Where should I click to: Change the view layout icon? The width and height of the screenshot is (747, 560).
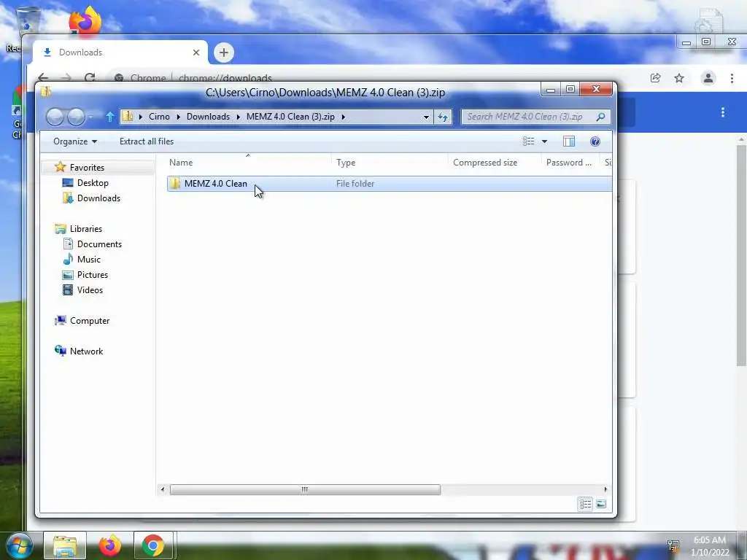tap(528, 141)
